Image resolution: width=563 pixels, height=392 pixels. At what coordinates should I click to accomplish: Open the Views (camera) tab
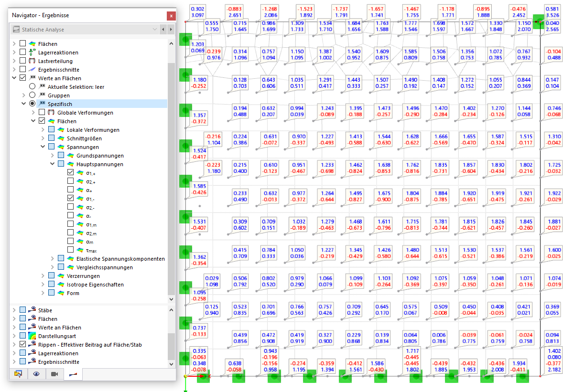[x=54, y=374]
